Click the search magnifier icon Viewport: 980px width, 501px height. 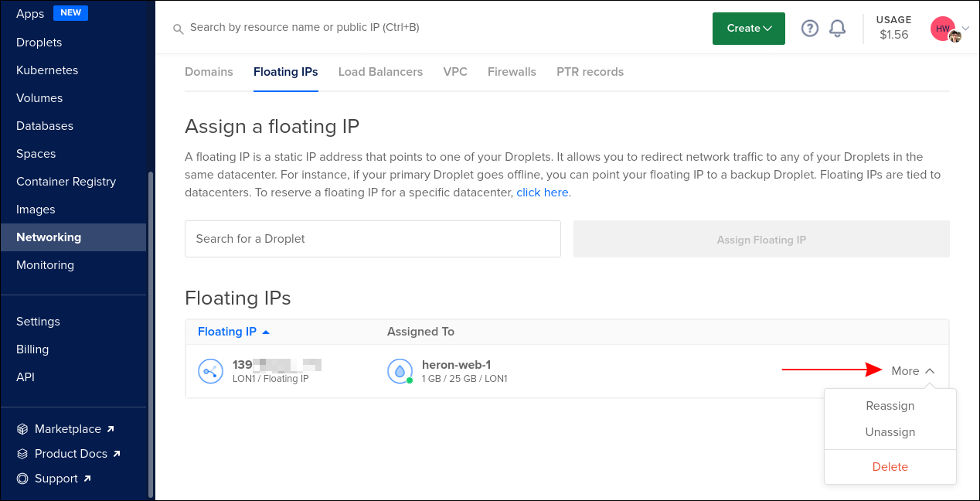click(178, 28)
